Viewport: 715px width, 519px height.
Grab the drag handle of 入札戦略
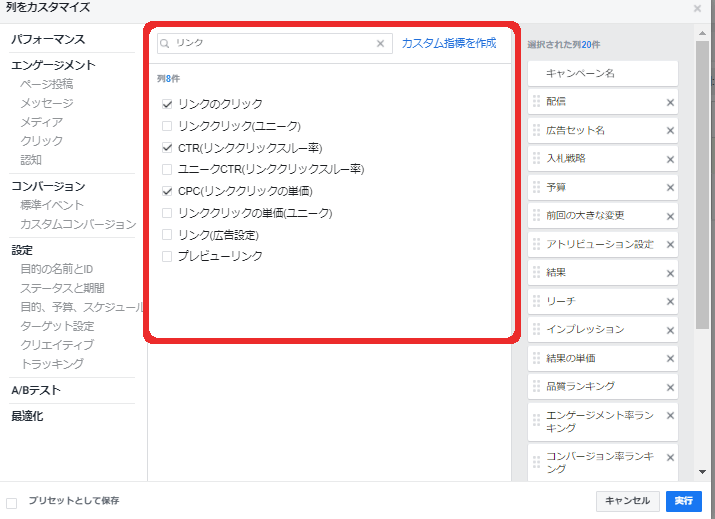point(536,158)
